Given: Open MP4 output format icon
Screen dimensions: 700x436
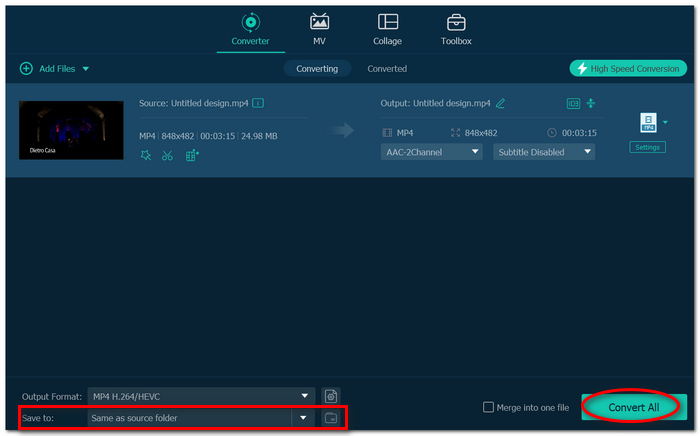Looking at the screenshot, I should point(648,122).
